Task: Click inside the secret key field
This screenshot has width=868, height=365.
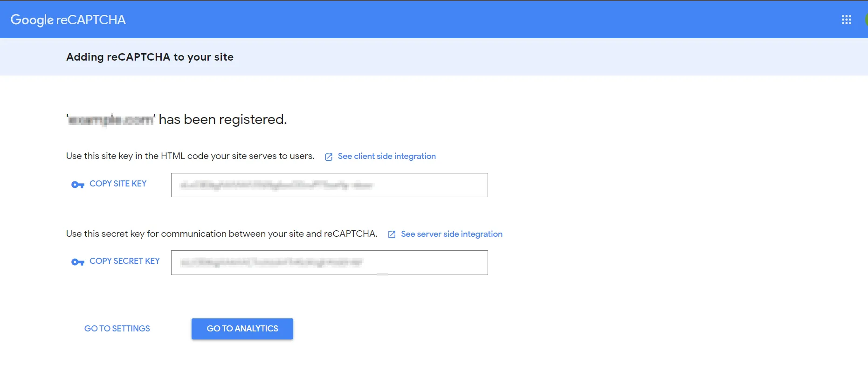Action: [330, 262]
